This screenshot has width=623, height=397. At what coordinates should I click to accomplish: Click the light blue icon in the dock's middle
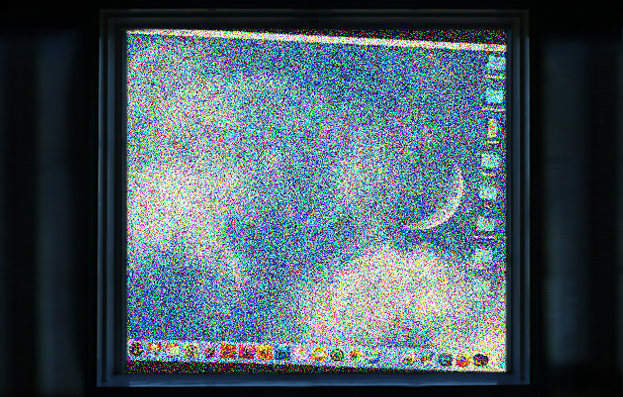(x=373, y=356)
